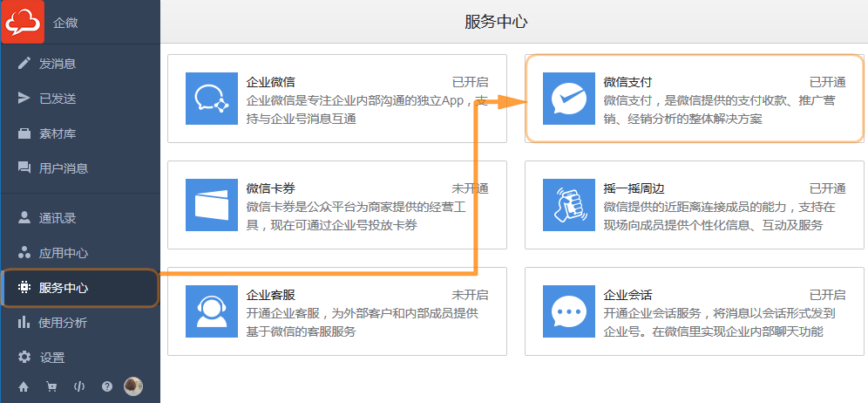Click the home icon in sidebar footer
The width and height of the screenshot is (868, 403).
pos(24,386)
